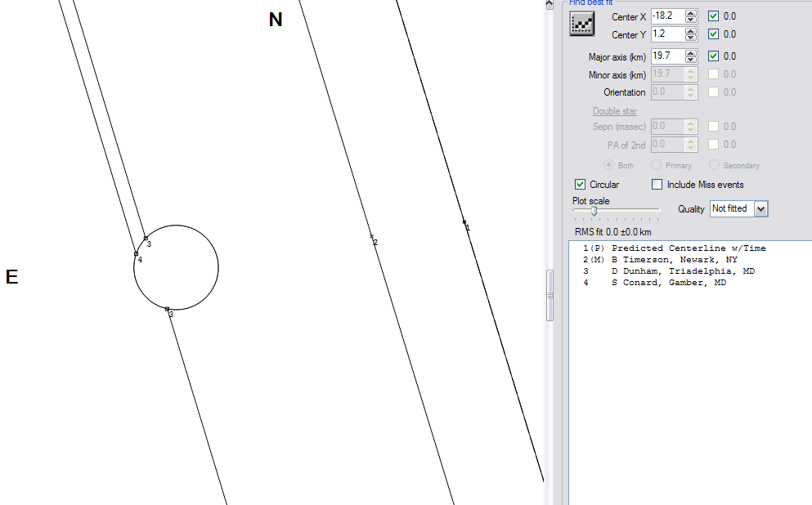
Task: Toggle the Major axis fit checkbox
Action: click(713, 56)
